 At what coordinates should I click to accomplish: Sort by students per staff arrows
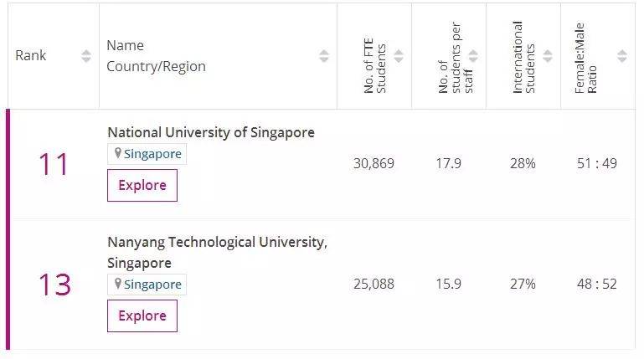pos(473,56)
